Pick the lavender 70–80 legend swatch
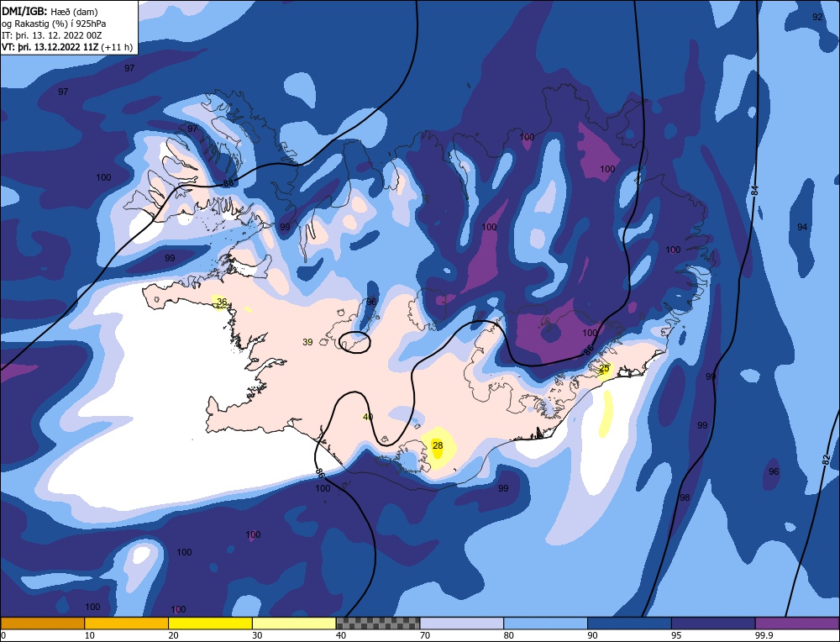 pos(462,624)
